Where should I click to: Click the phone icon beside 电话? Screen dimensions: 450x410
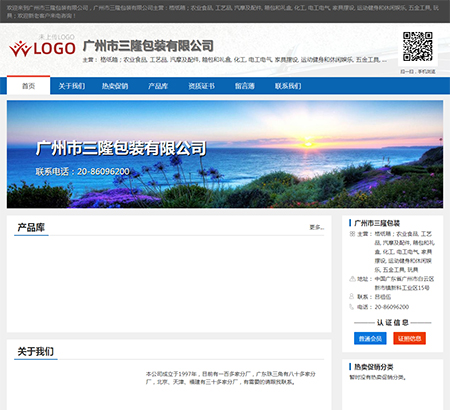351,307
